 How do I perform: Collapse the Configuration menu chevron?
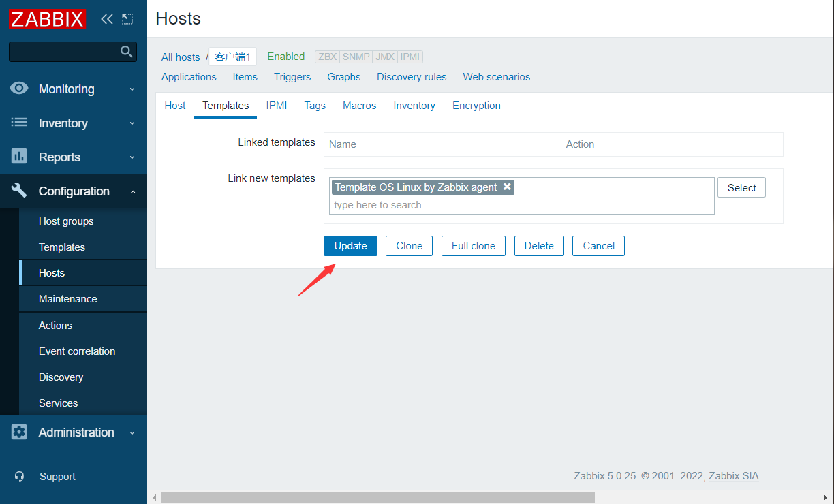tap(132, 191)
